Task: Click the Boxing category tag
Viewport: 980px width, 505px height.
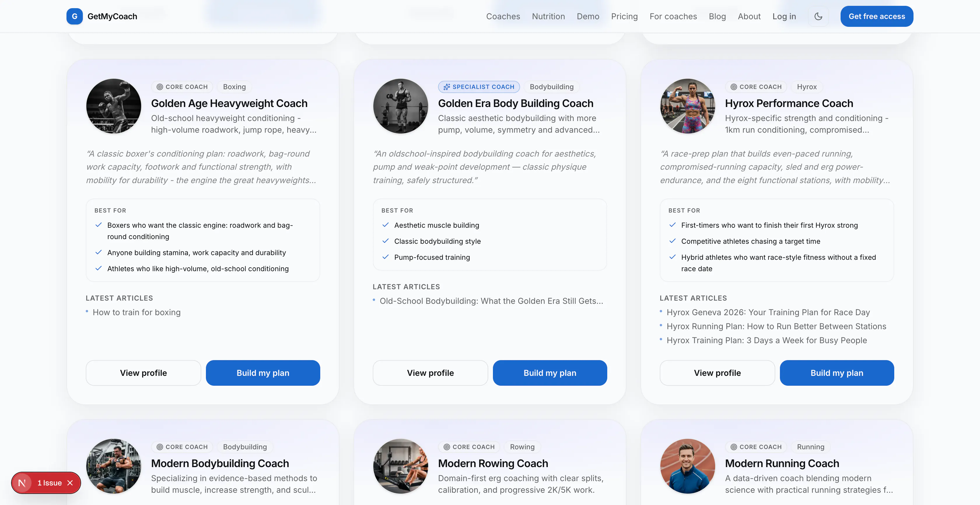Action: coord(234,87)
